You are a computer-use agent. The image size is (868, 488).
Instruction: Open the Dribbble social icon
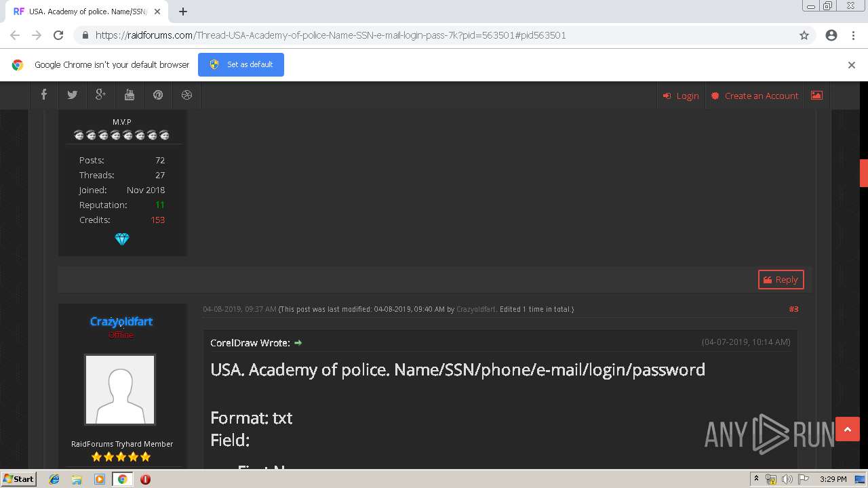coord(186,95)
